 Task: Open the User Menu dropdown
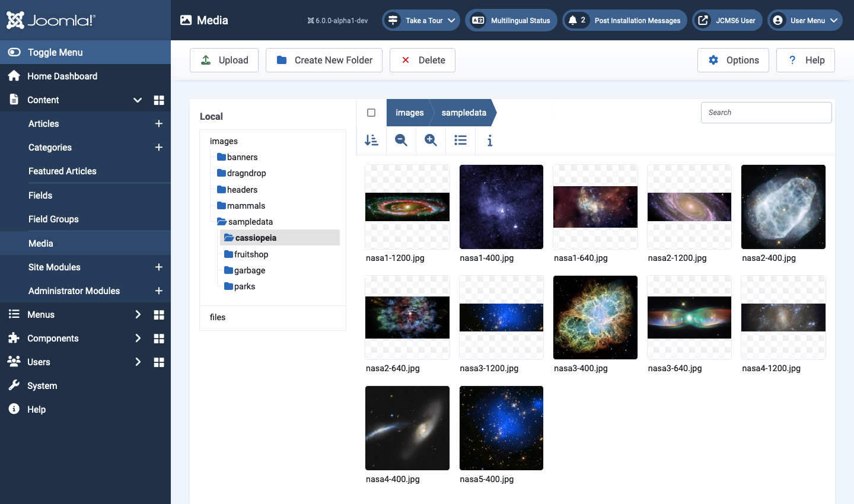[805, 20]
